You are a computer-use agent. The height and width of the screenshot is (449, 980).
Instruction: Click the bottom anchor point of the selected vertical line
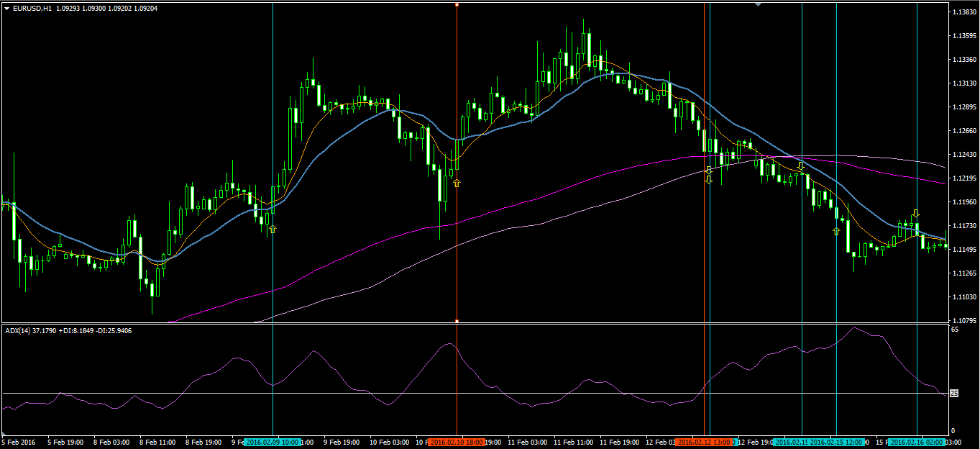point(457,320)
